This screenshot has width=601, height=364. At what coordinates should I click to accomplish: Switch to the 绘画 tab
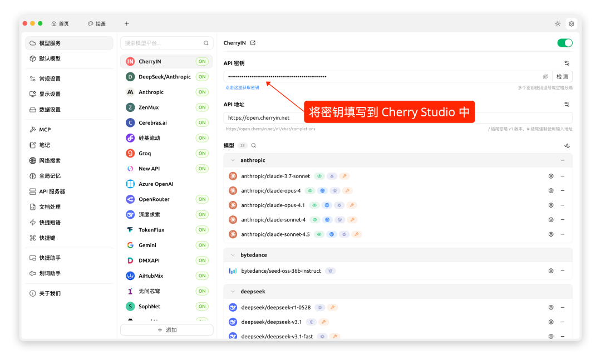97,24
